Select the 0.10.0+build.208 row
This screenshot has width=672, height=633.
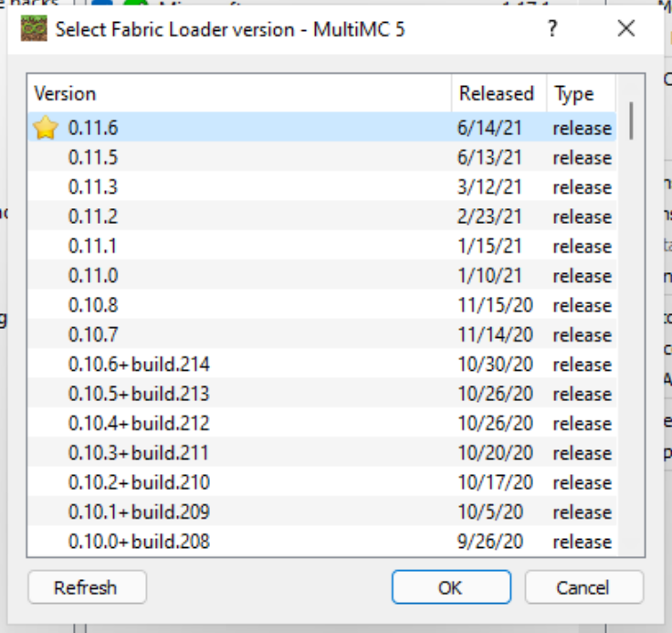(x=139, y=542)
